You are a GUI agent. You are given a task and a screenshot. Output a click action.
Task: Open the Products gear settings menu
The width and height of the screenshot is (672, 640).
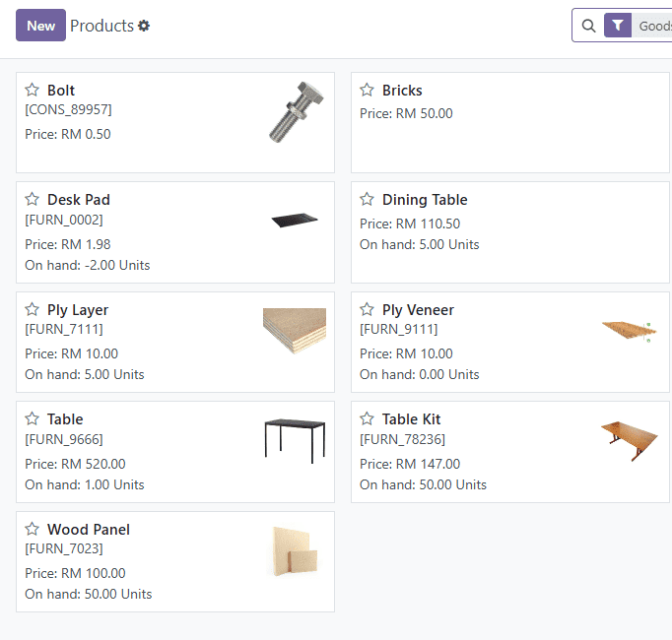point(144,26)
